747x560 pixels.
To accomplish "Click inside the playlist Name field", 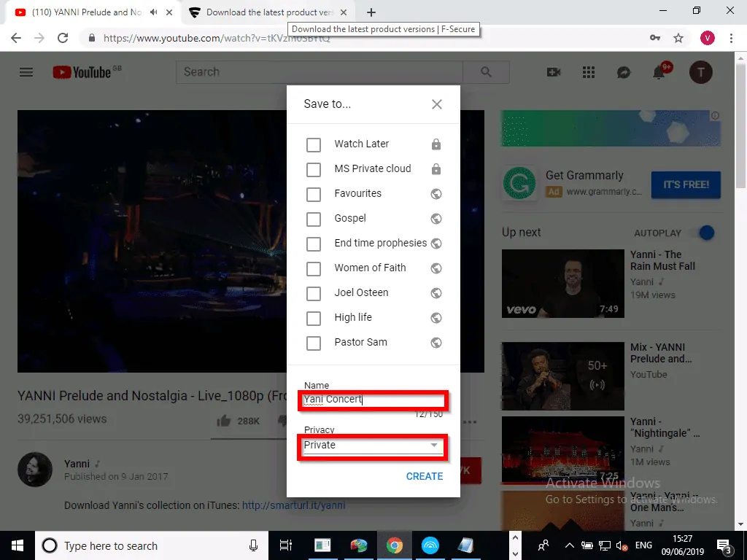I will pyautogui.click(x=372, y=399).
